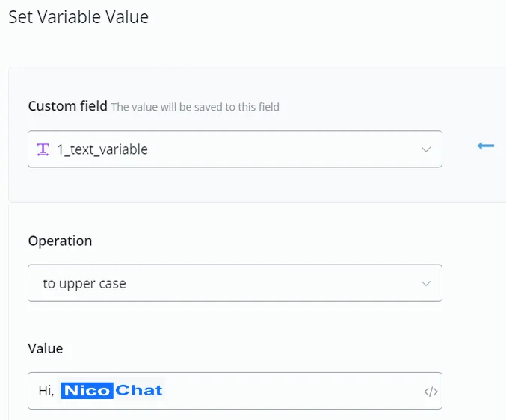Click the text-type icon beside 1_text_variable

[x=43, y=149]
